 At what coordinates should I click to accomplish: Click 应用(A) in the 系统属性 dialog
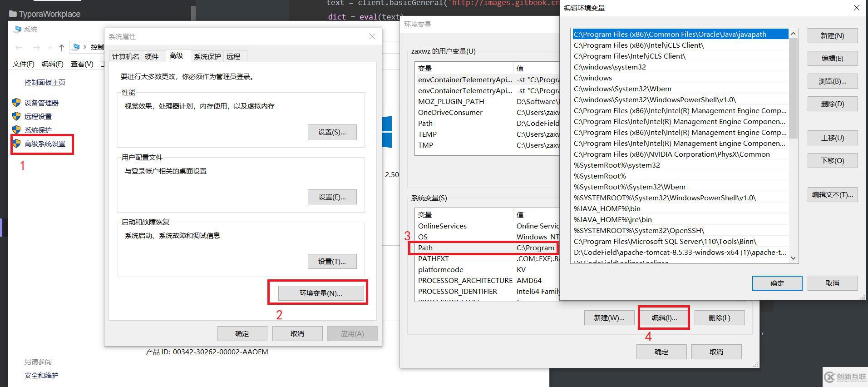pos(352,333)
